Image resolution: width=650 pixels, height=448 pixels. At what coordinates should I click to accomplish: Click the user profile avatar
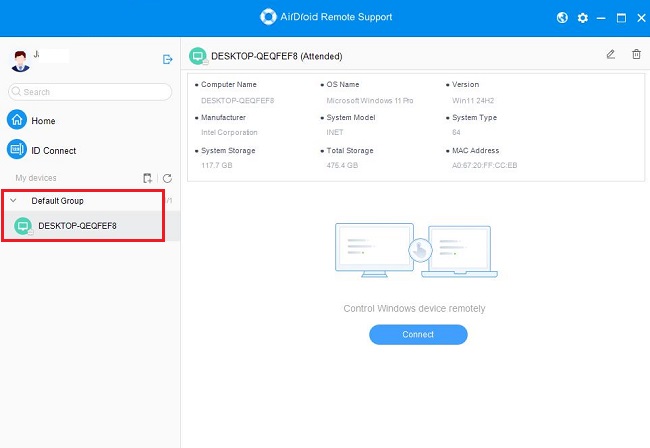(19, 59)
